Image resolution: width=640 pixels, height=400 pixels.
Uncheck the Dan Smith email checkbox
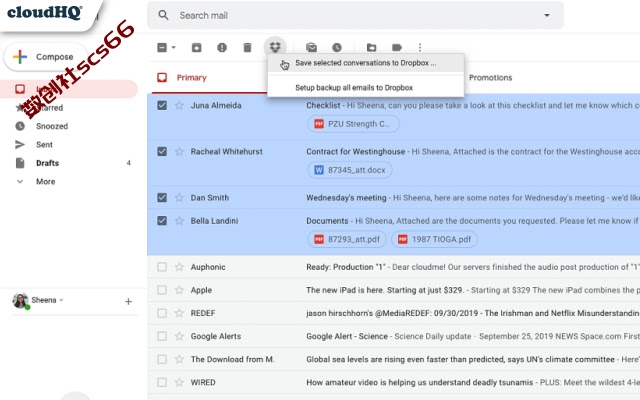click(x=162, y=198)
